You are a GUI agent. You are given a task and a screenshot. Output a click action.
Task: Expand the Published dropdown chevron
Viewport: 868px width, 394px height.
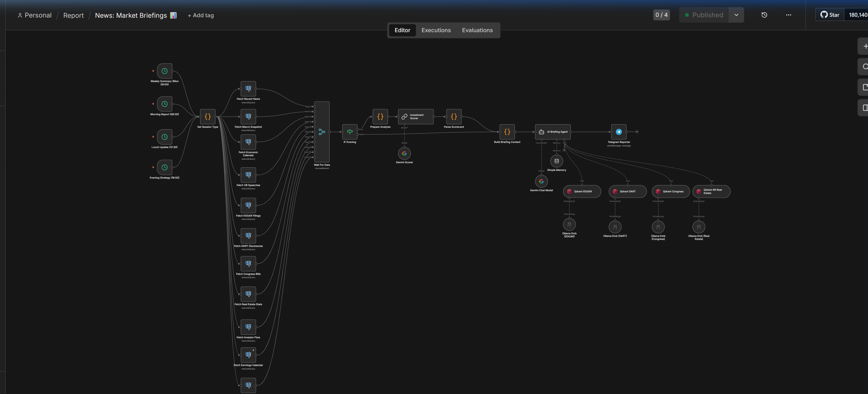point(736,15)
